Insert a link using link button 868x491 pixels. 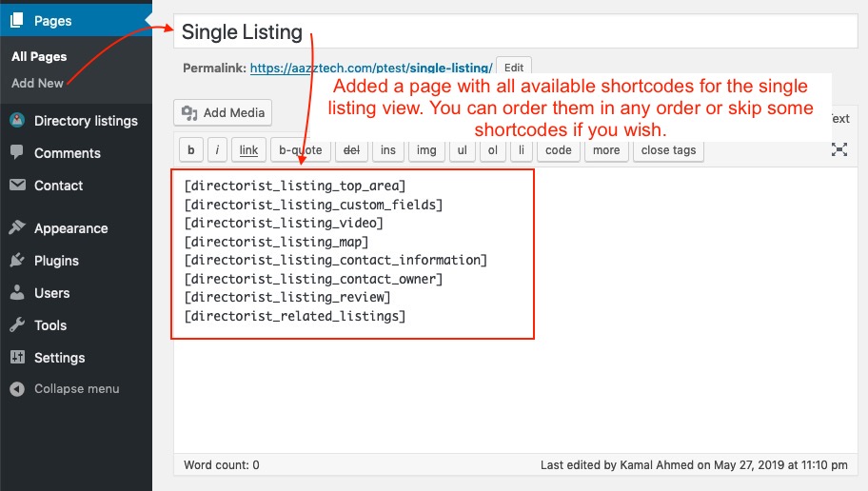coord(248,150)
